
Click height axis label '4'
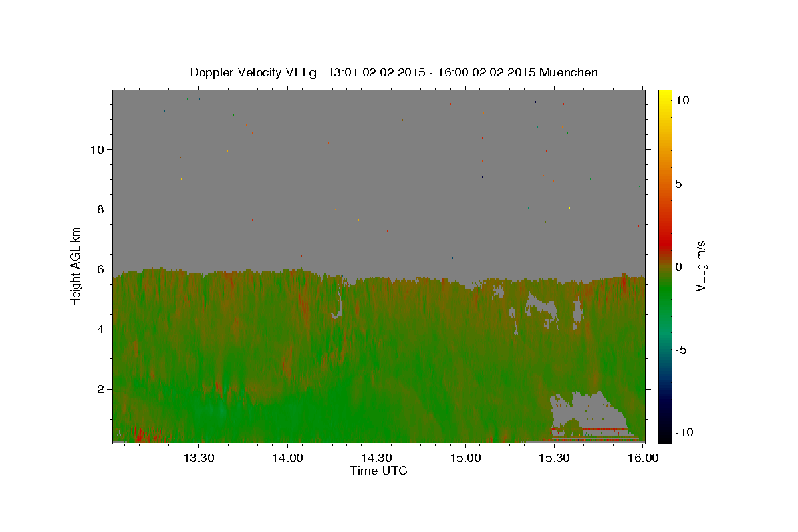100,329
